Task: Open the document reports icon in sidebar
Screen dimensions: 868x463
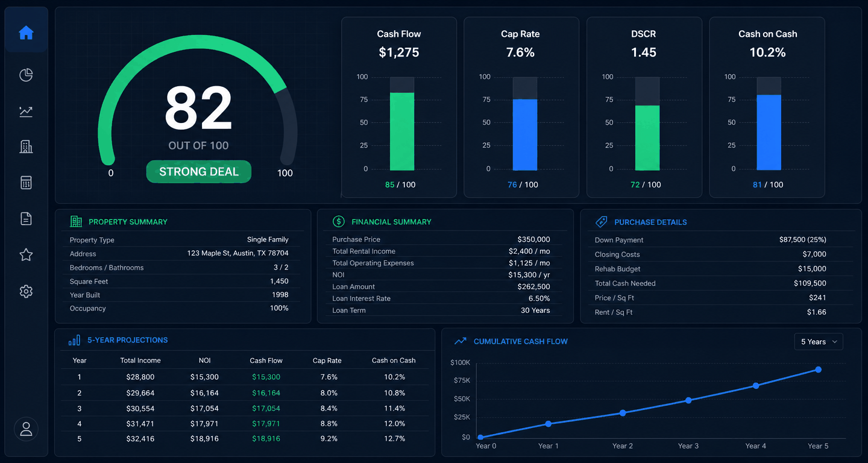Action: (26, 218)
